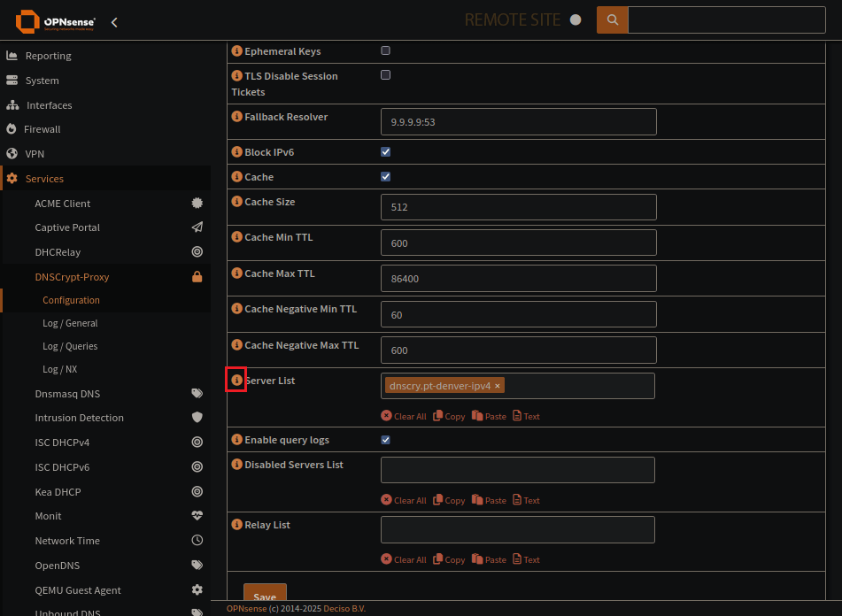Paste into the Relay List
This screenshot has height=616, width=842.
tap(490, 559)
